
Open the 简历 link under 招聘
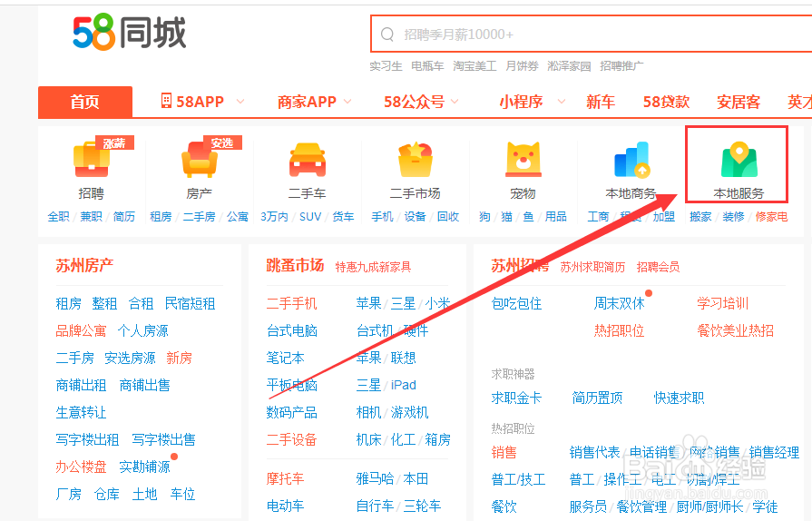[124, 217]
